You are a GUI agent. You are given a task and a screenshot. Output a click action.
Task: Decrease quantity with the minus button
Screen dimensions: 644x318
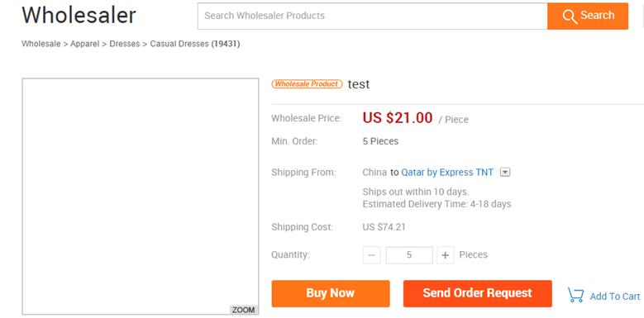371,255
